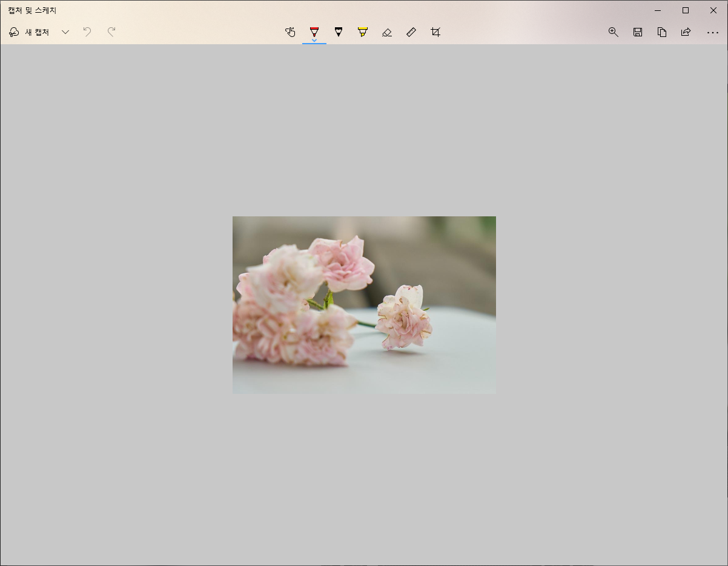
Task: Select the eraser tool
Action: (387, 32)
